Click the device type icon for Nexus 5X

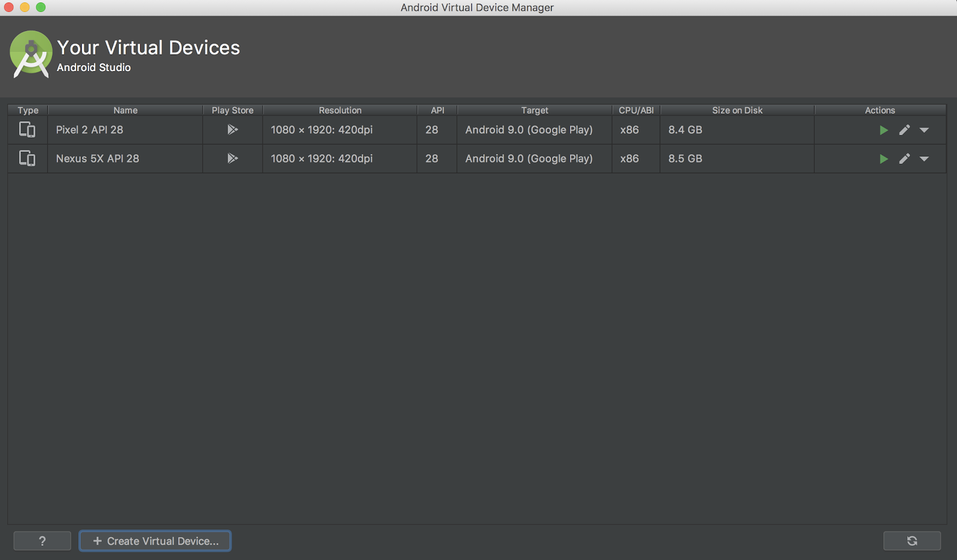pos(28,158)
